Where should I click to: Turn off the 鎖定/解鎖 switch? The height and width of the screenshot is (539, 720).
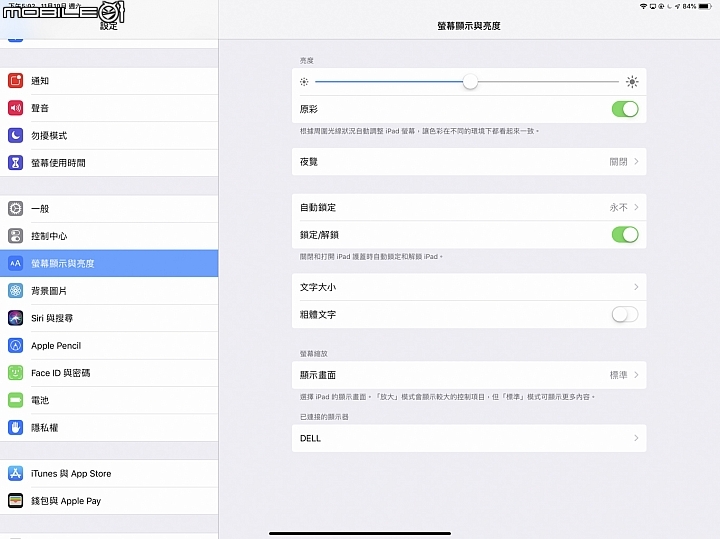[x=625, y=235]
